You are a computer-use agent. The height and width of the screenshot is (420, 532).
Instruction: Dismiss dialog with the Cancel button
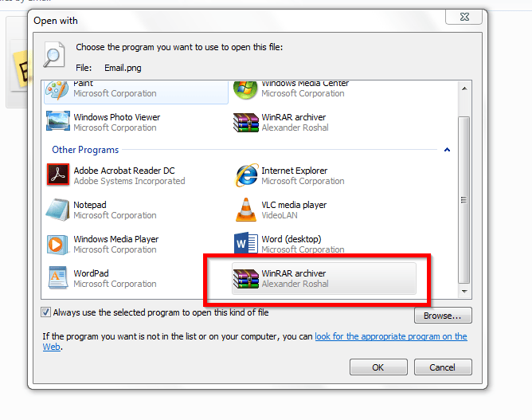(443, 367)
